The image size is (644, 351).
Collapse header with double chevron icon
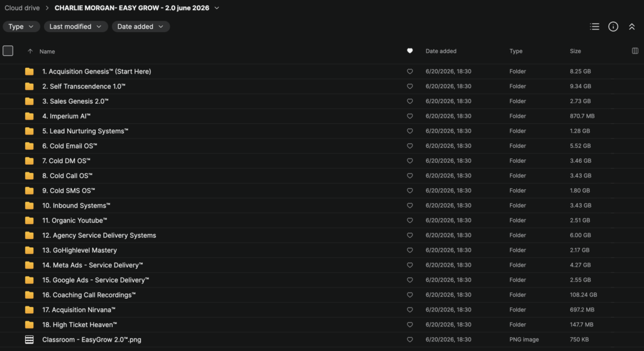[631, 26]
